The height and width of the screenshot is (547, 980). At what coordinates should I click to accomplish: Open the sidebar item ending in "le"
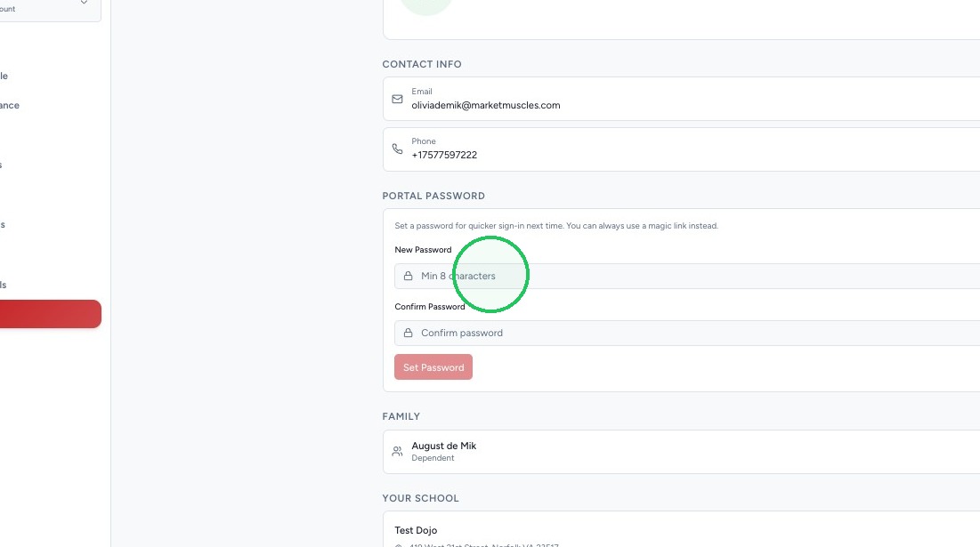(4, 76)
